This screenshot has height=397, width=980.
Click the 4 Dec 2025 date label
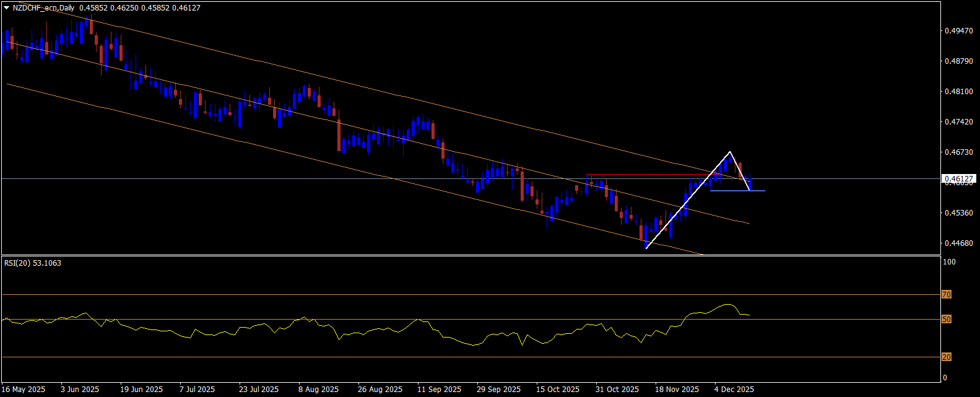[734, 390]
